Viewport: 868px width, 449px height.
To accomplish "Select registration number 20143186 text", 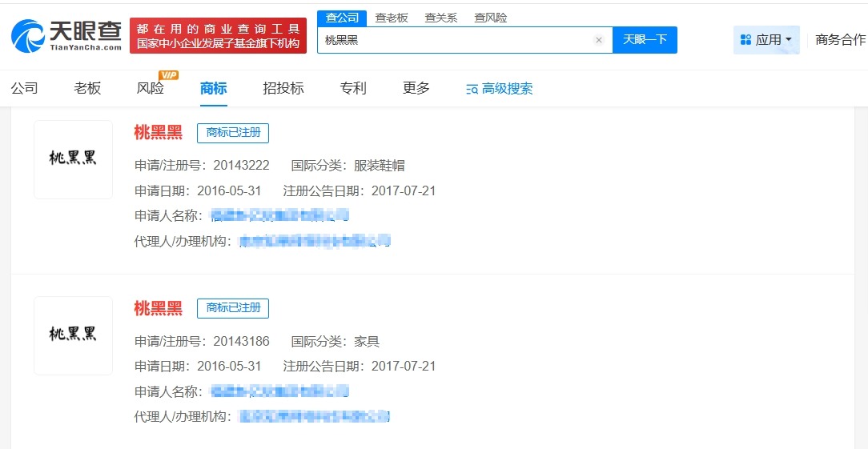I will tap(241, 342).
